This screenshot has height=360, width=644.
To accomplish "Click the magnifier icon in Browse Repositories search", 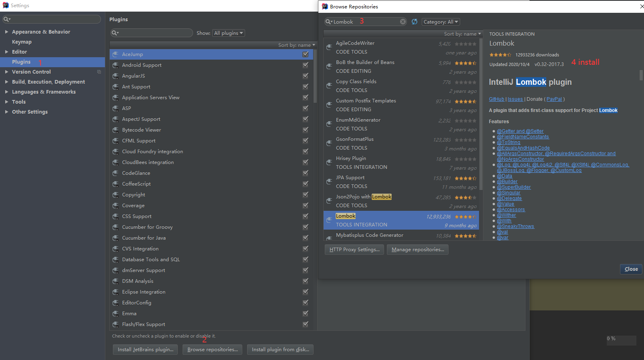I will pos(328,22).
